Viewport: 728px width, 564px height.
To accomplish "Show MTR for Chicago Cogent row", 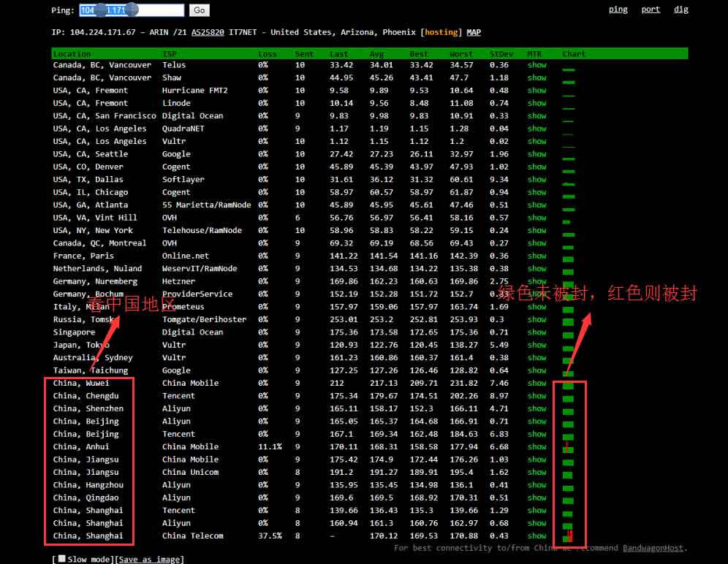I will [x=536, y=192].
